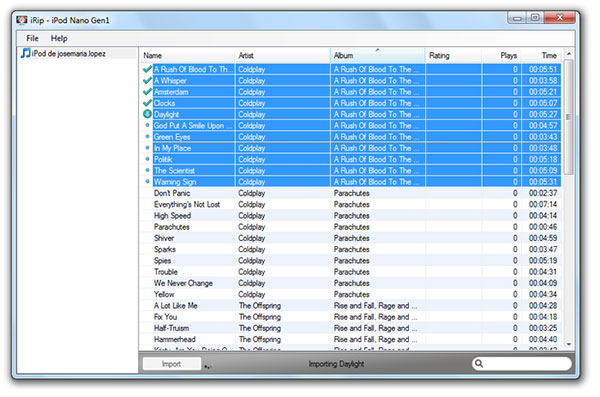Select the song Yellow by Coldplay
600x397 pixels.
(x=350, y=294)
